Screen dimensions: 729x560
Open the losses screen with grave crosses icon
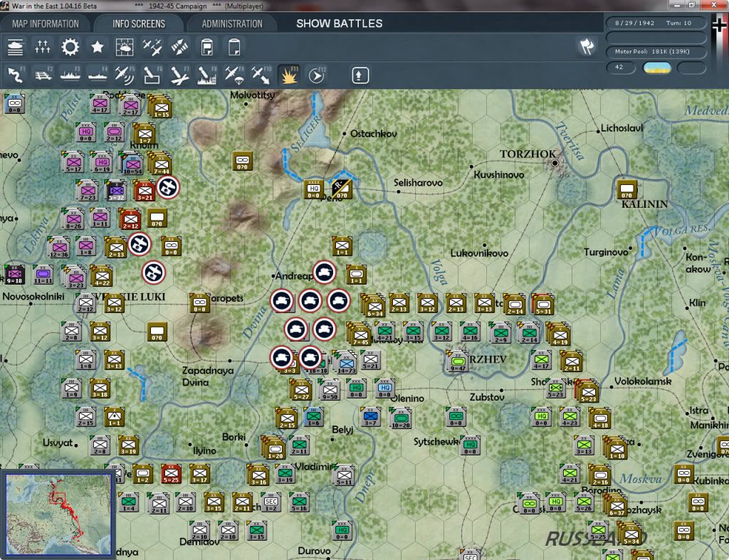[42, 48]
